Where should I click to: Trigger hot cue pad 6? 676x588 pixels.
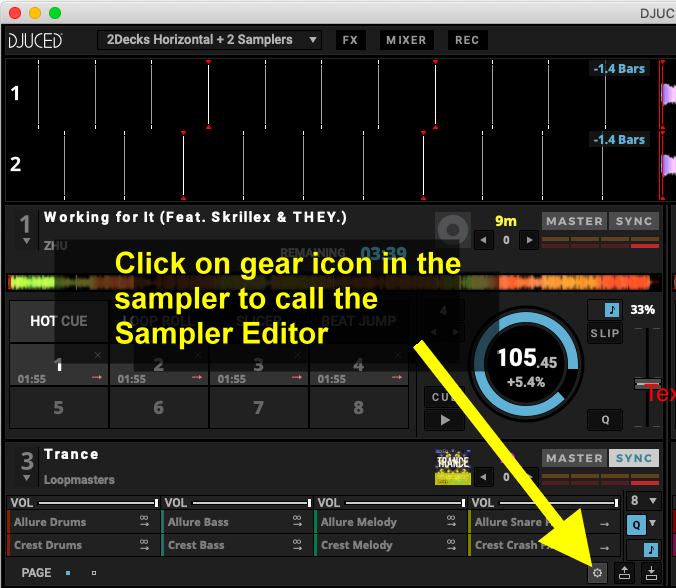click(x=159, y=407)
